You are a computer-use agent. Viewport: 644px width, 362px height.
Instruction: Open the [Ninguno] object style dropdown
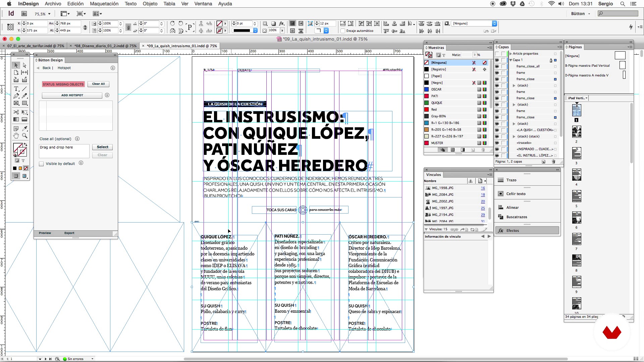click(x=494, y=23)
